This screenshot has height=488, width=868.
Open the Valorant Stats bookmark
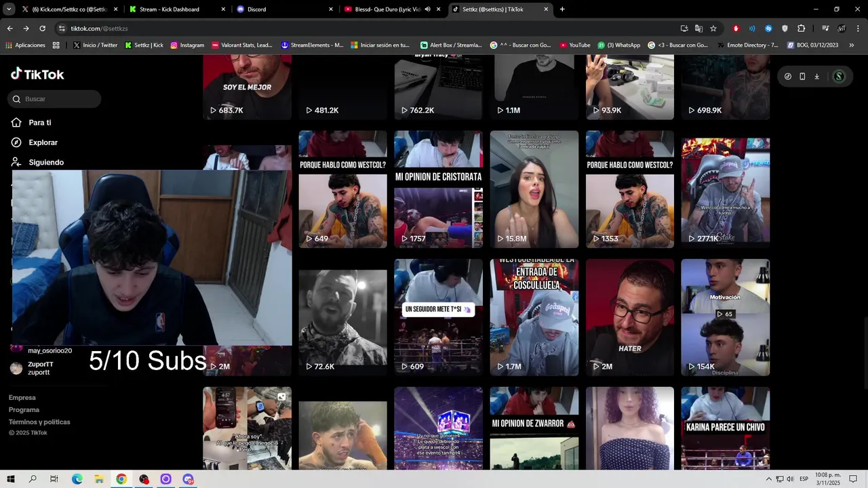(241, 45)
